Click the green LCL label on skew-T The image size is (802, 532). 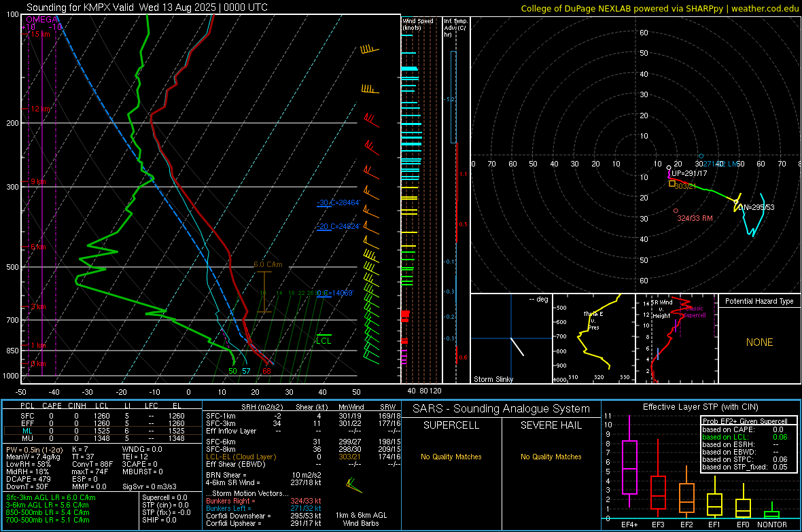324,340
